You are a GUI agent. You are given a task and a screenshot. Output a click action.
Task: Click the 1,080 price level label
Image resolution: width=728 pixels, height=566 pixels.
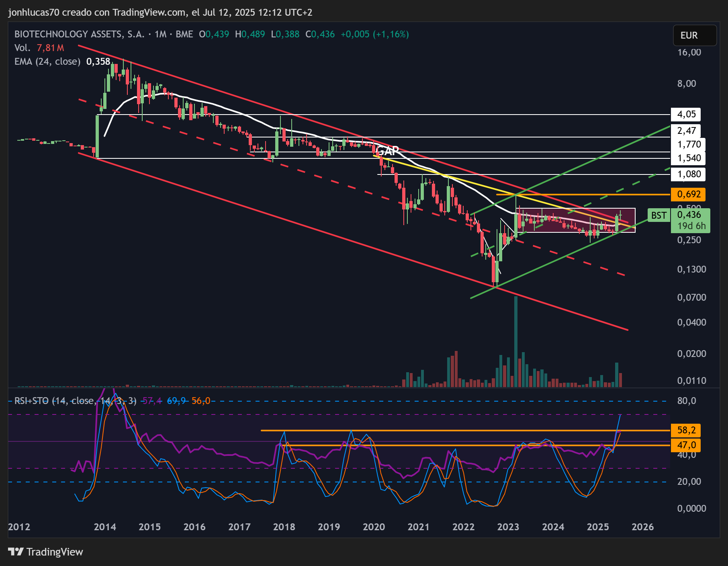[x=689, y=174]
